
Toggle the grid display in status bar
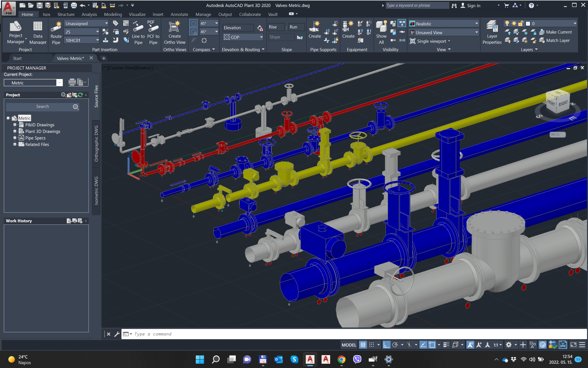pos(363,345)
